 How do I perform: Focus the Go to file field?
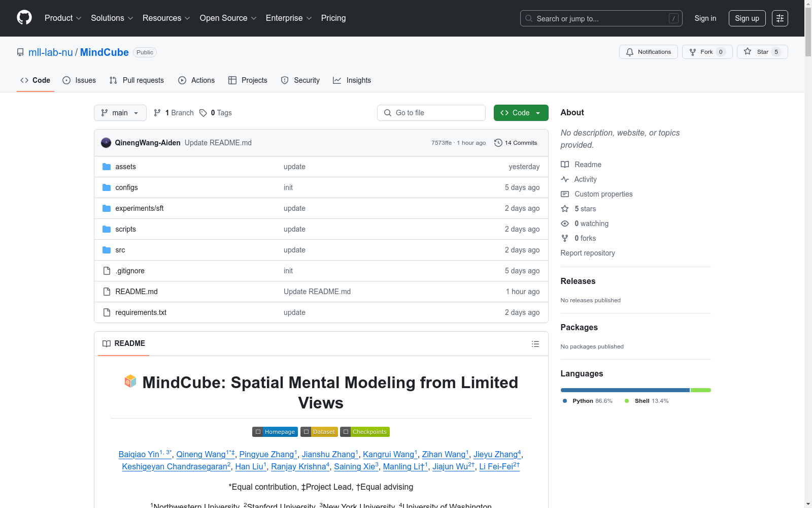(x=431, y=113)
